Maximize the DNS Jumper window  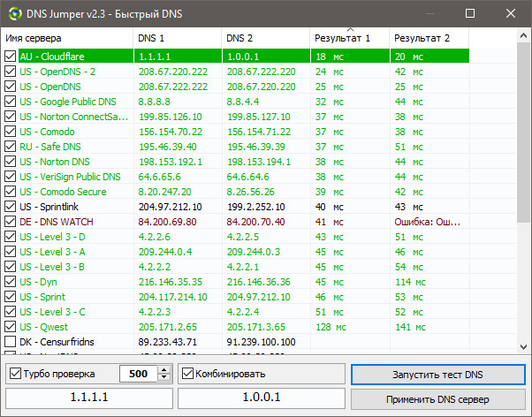point(470,13)
